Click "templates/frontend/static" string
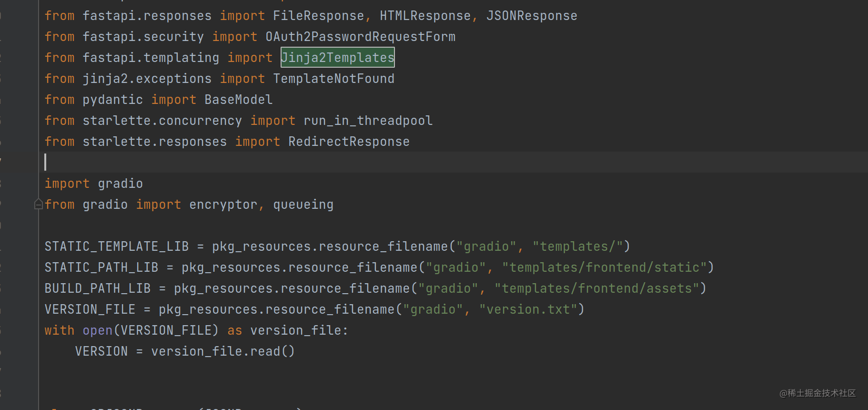 tap(604, 267)
